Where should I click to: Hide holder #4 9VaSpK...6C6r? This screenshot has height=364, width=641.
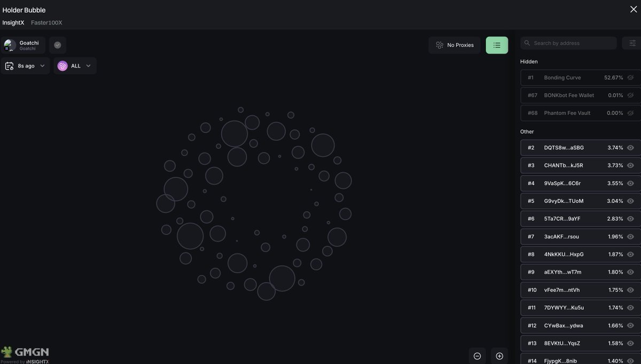point(630,183)
